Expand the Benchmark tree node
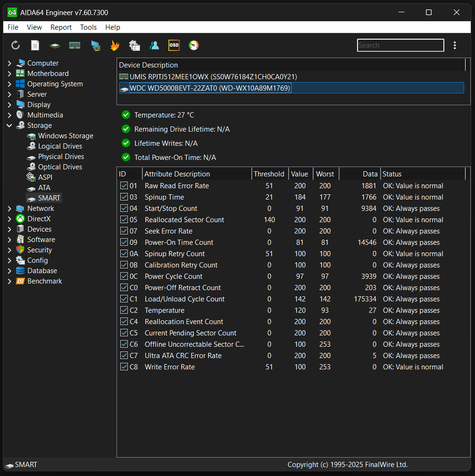Viewport: 475px width, 476px height. (x=9, y=281)
